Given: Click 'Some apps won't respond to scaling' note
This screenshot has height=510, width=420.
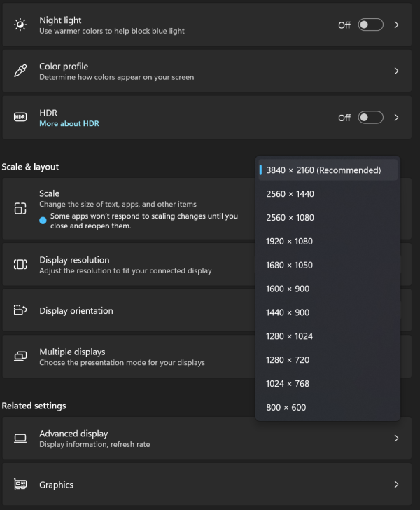Looking at the screenshot, I should click(x=144, y=221).
